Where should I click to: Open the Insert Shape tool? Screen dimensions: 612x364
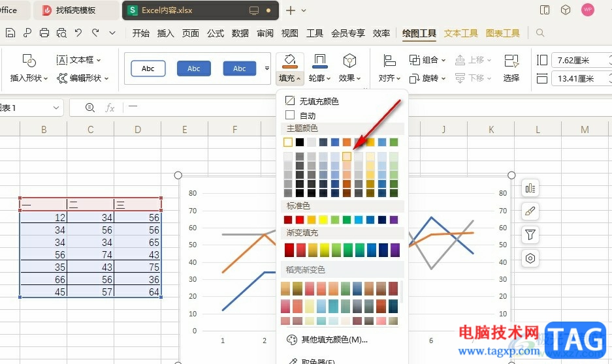click(29, 68)
